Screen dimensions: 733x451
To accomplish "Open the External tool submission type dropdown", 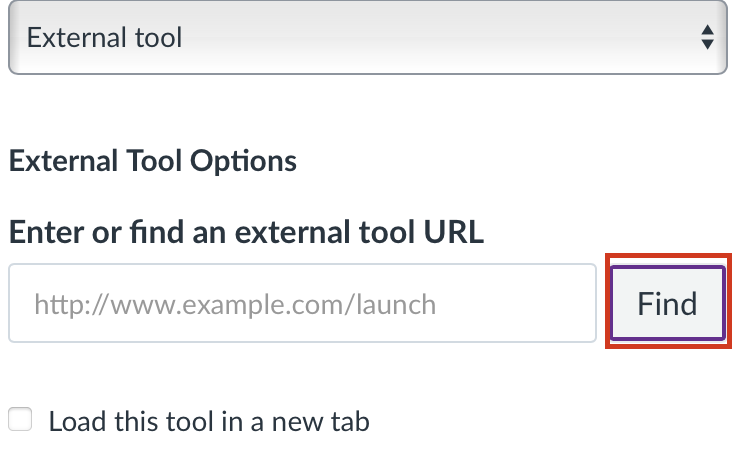I will point(365,39).
